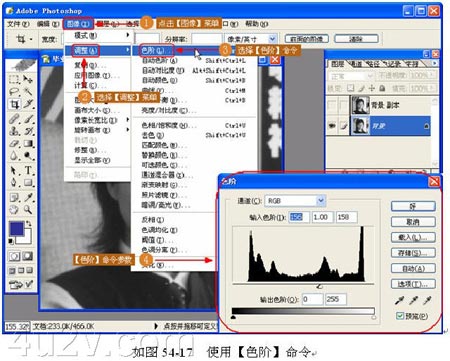The width and height of the screenshot is (450, 361).
Task: Toggle the Preview checkbox in Levels dialog
Action: [400, 316]
